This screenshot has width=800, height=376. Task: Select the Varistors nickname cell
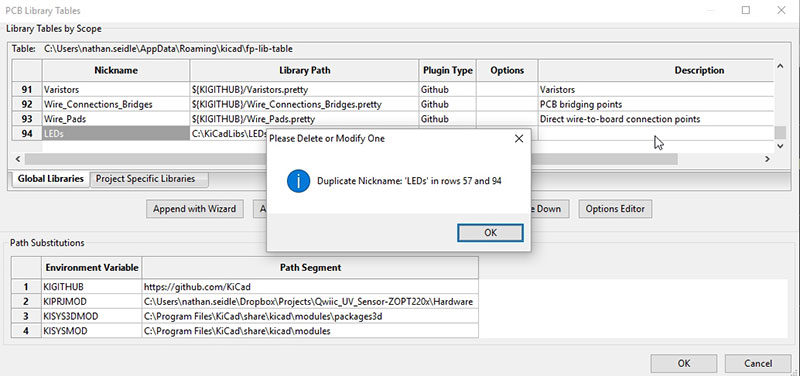click(116, 89)
